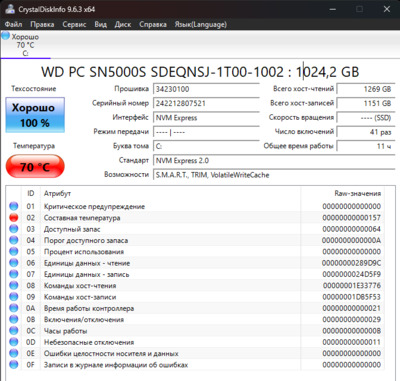Click the blue status orb next to Хорошо

pos(6,36)
